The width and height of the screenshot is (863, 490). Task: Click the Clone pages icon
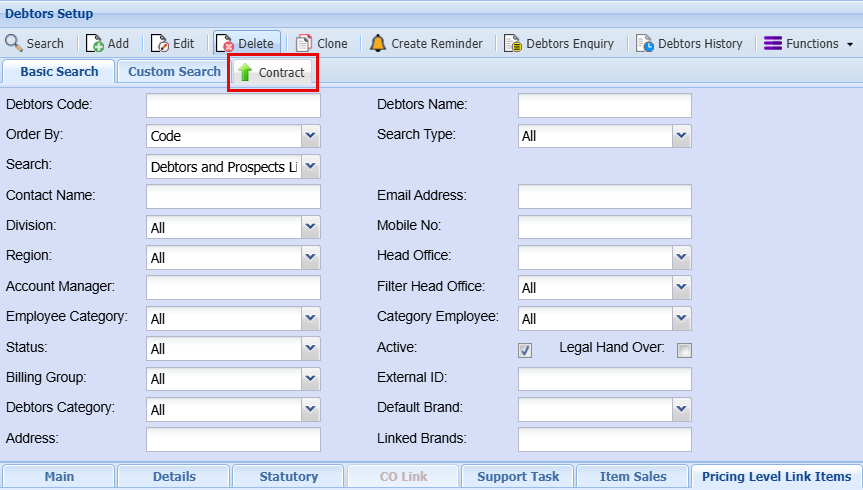point(304,43)
